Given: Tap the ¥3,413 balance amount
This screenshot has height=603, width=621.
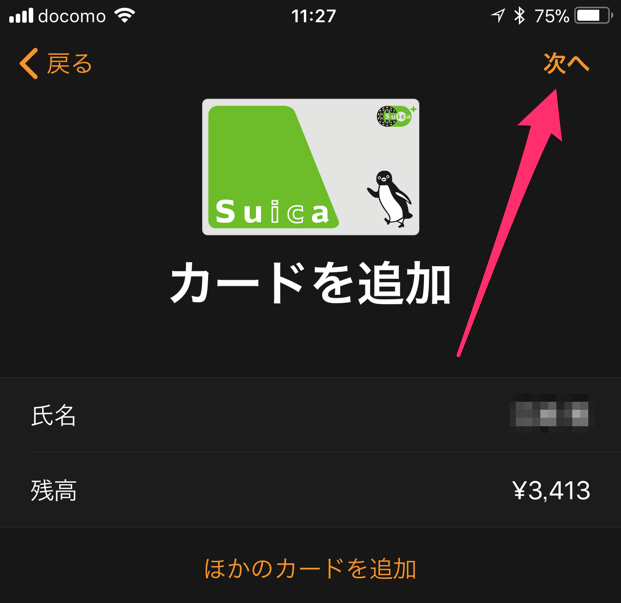Looking at the screenshot, I should click(x=551, y=490).
